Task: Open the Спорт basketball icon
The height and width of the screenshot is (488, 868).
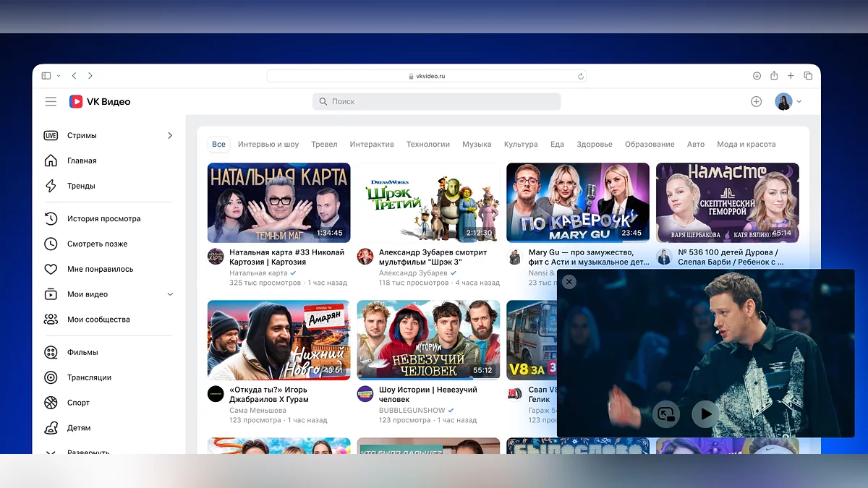Action: pyautogui.click(x=51, y=403)
